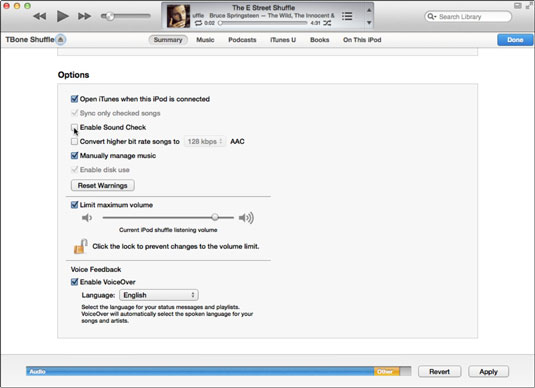Enable Sound Check checkbox
The image size is (535, 388).
pyautogui.click(x=74, y=127)
